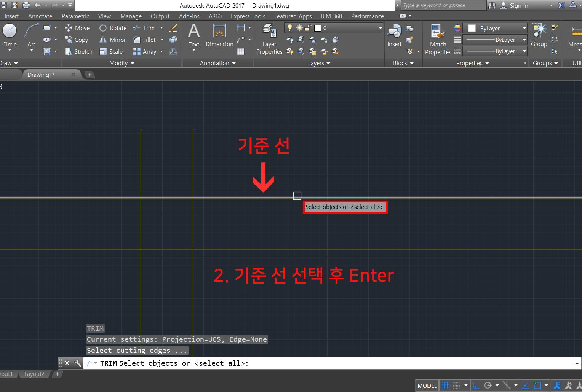Click Sign In button
Screen dimensions: 582x392
514,5
